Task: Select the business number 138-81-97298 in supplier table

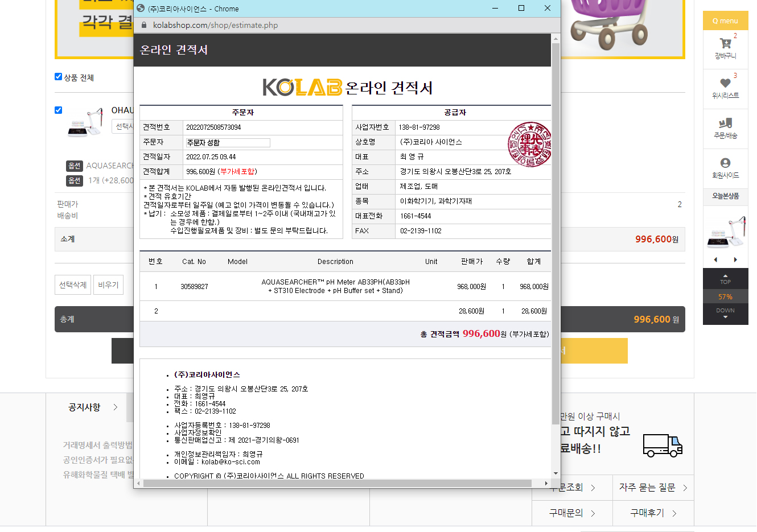Action: coord(419,127)
